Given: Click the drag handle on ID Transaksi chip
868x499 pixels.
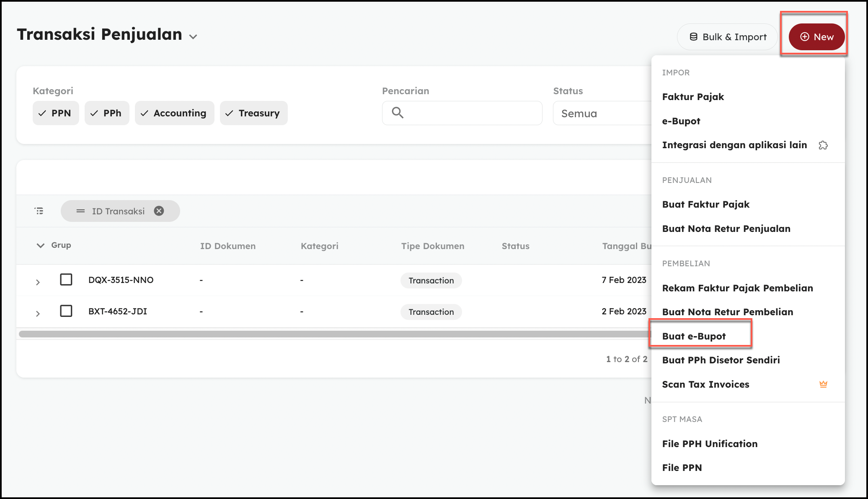Looking at the screenshot, I should [80, 211].
